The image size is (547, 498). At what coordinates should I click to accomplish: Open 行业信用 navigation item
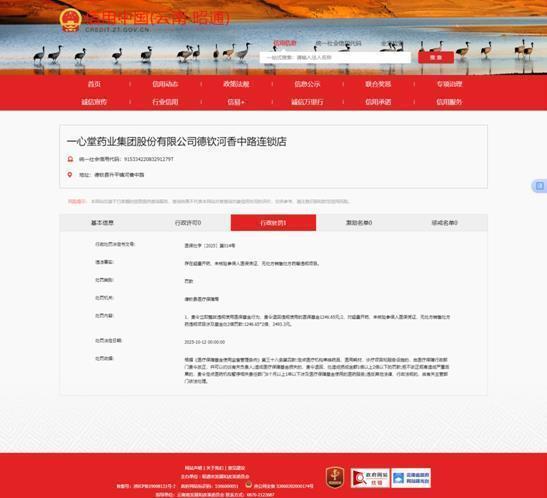(165, 102)
